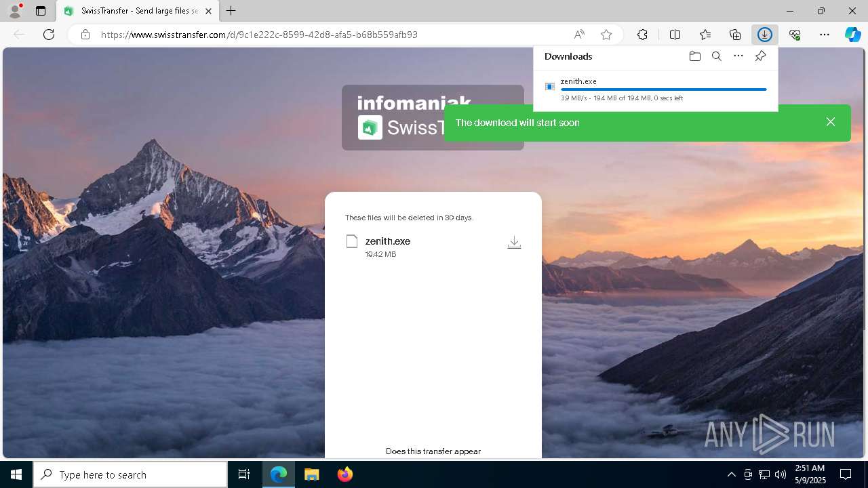Toggle split screen view

click(x=675, y=35)
